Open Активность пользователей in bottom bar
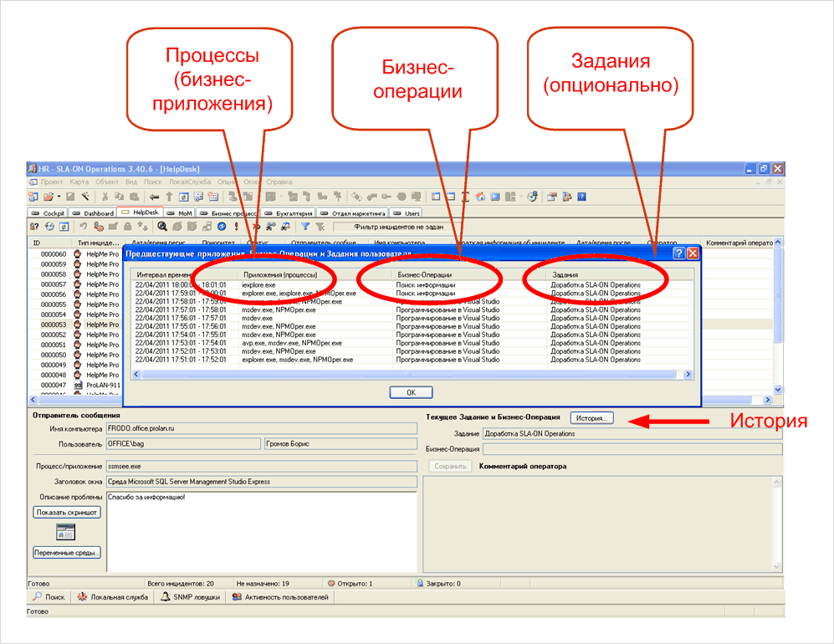834x644 pixels. (x=280, y=597)
